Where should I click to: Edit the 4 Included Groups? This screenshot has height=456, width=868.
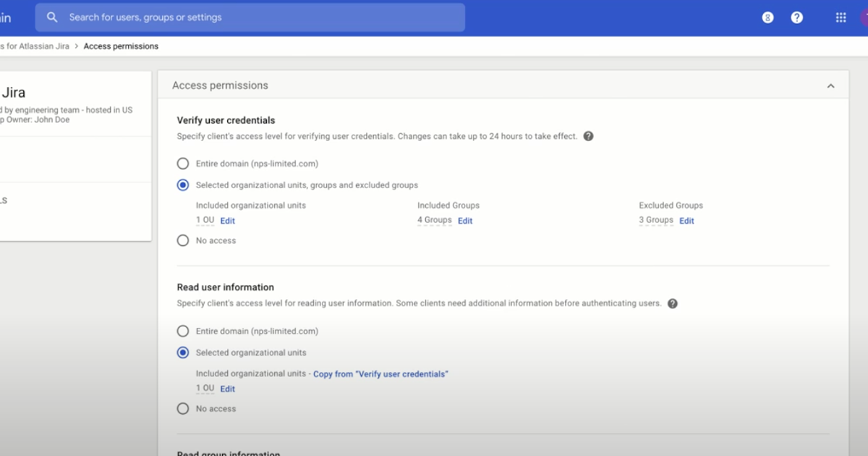(465, 221)
